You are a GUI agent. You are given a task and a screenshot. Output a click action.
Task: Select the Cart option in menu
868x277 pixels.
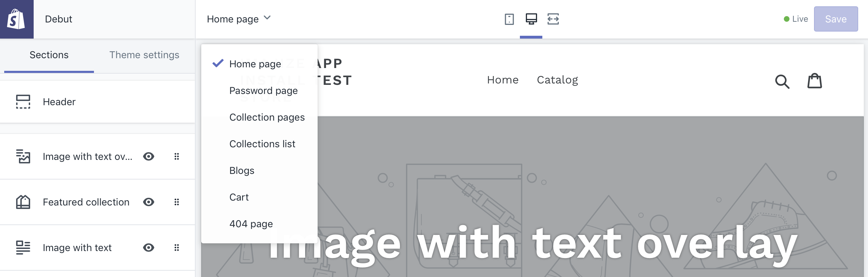tap(239, 197)
